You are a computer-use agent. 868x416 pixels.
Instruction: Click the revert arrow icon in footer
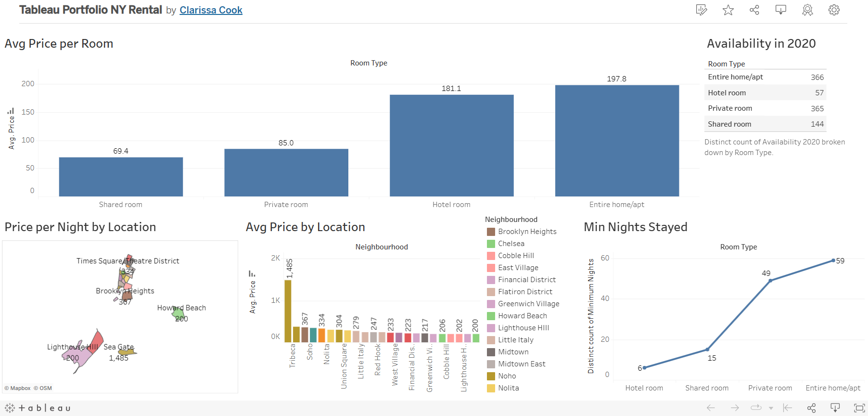point(788,408)
